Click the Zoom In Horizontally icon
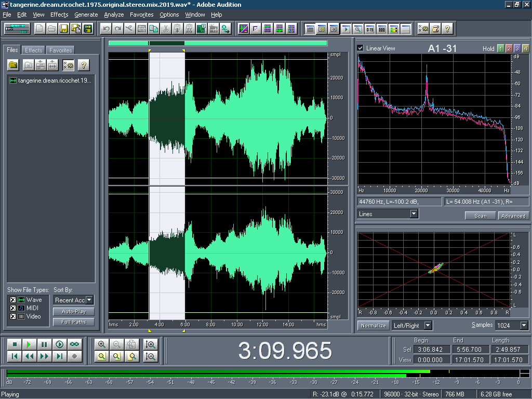This screenshot has height=399, width=532. coord(101,344)
